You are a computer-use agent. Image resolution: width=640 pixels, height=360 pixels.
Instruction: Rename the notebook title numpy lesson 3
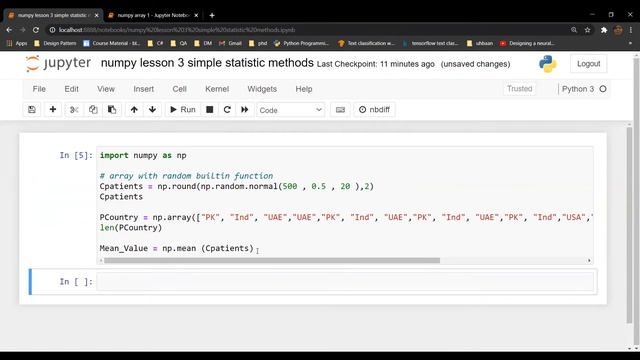[207, 63]
